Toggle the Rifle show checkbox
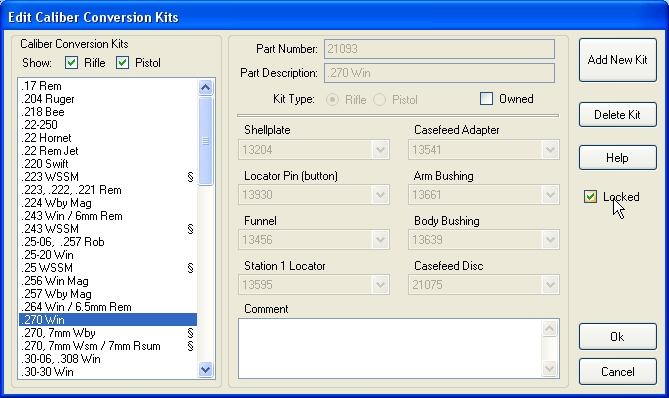 point(71,63)
